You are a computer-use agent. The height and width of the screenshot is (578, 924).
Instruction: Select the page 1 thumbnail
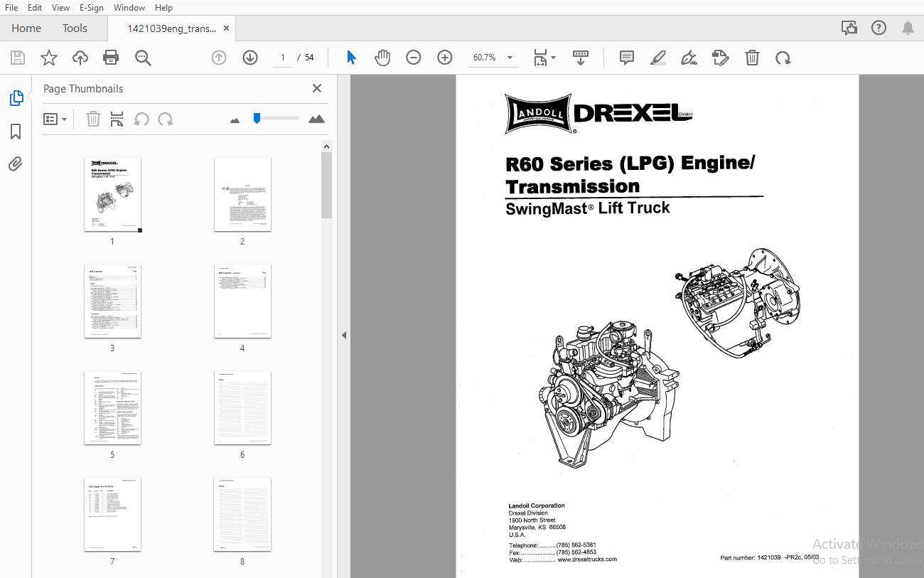[x=112, y=194]
